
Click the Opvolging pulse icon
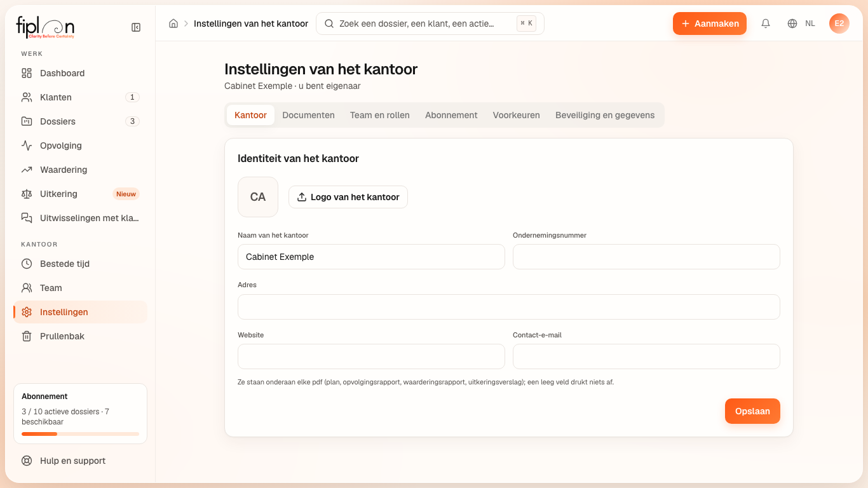pyautogui.click(x=27, y=146)
